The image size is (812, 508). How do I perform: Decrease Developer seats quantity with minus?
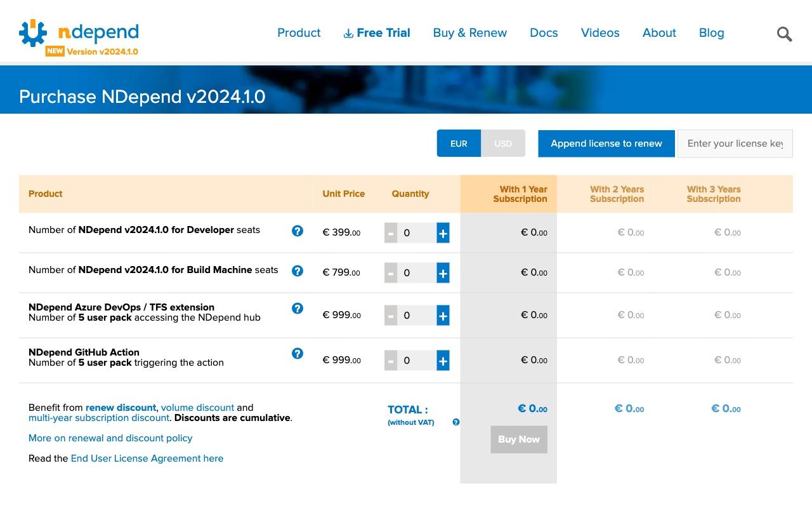(x=391, y=233)
